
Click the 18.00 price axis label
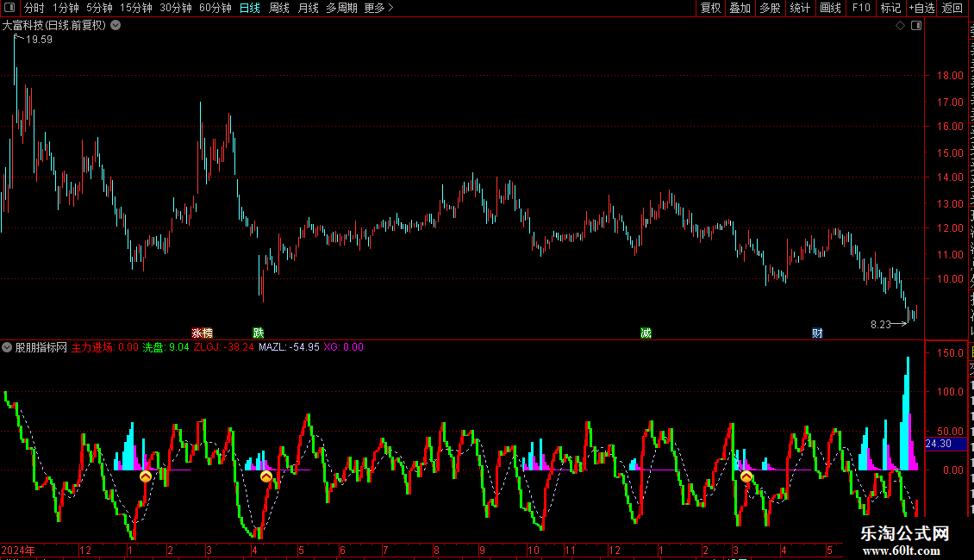[x=951, y=76]
